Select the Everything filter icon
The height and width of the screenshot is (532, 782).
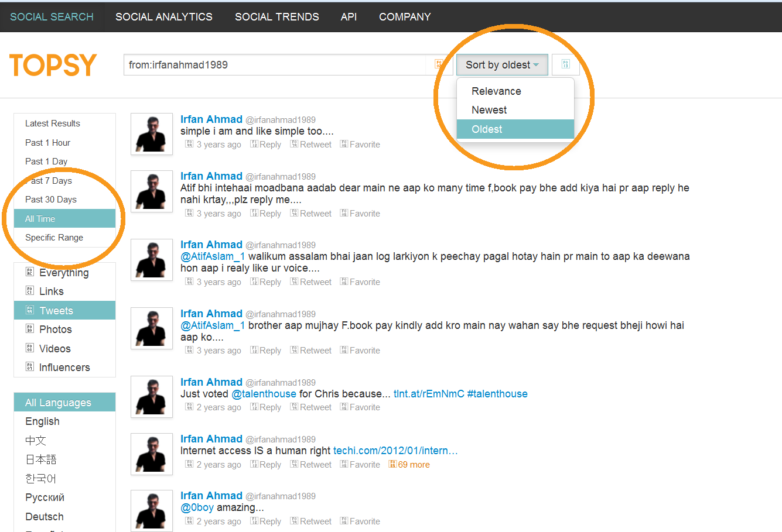coord(30,272)
